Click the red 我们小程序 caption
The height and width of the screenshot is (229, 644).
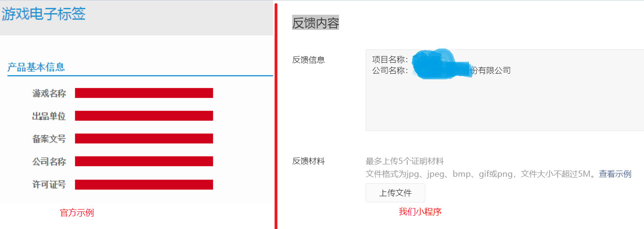tap(420, 212)
